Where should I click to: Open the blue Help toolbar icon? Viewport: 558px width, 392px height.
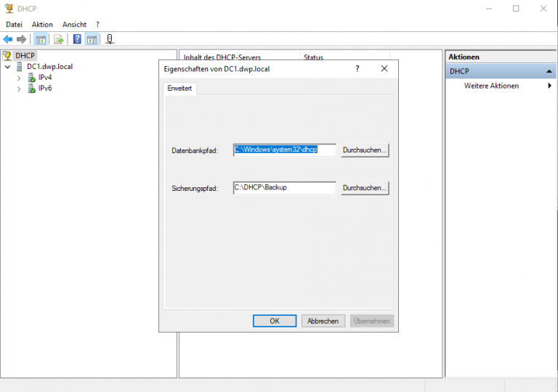(77, 39)
